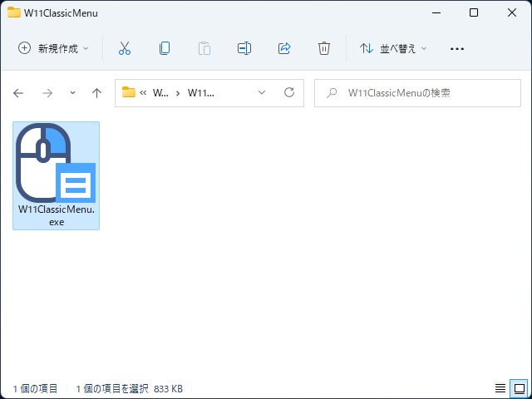Refresh the current folder view
This screenshot has width=532, height=399.
(x=289, y=92)
